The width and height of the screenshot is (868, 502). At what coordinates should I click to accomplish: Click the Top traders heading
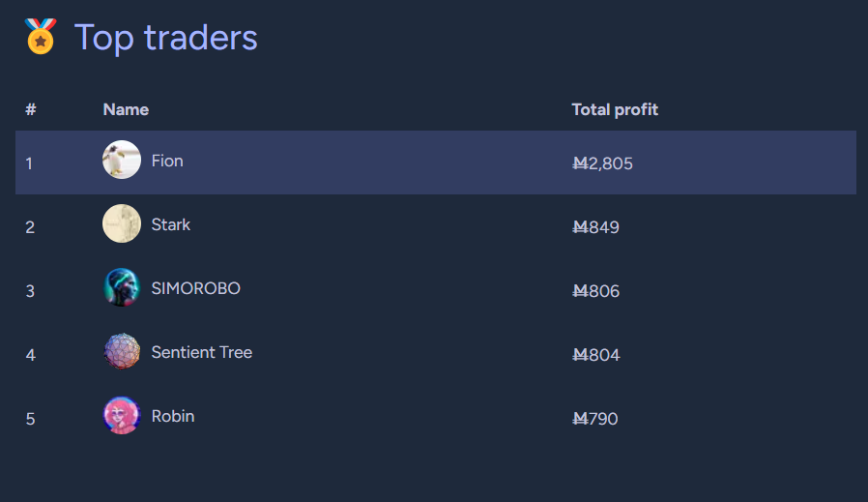[165, 38]
